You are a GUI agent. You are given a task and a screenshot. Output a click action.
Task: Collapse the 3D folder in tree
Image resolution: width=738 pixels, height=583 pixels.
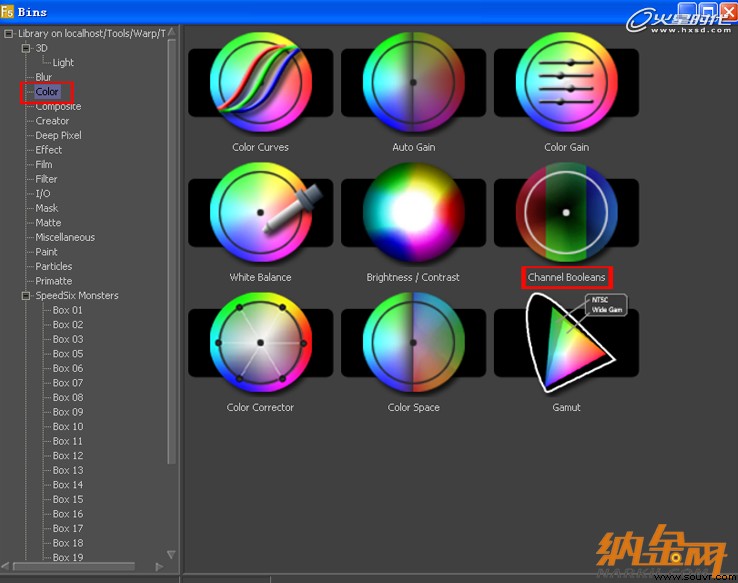(26, 48)
